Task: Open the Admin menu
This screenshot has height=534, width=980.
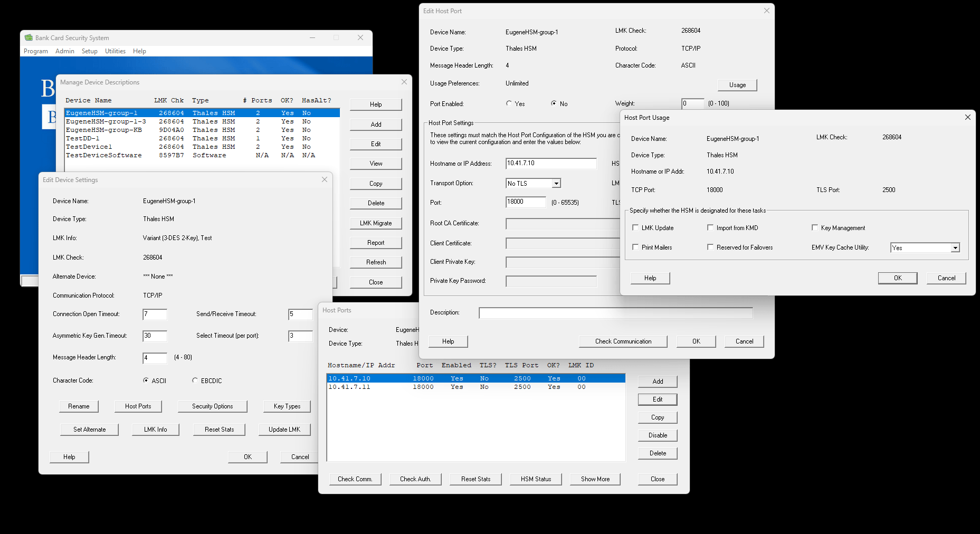Action: click(x=65, y=51)
